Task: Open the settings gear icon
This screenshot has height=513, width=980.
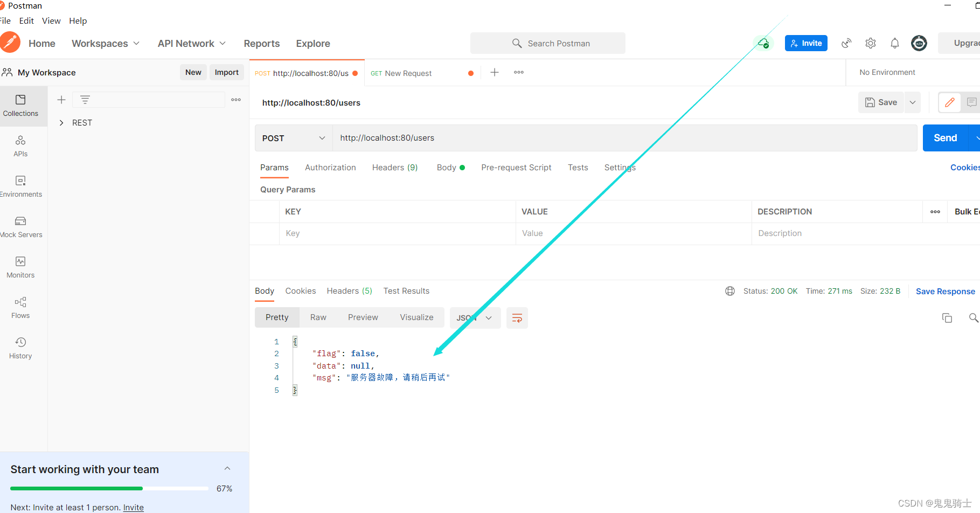Action: click(x=871, y=43)
